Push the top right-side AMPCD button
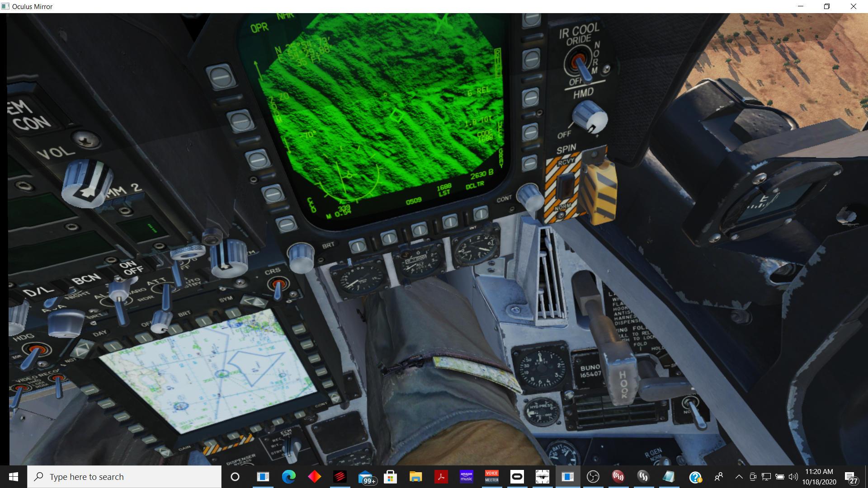868x488 pixels. pos(299,329)
